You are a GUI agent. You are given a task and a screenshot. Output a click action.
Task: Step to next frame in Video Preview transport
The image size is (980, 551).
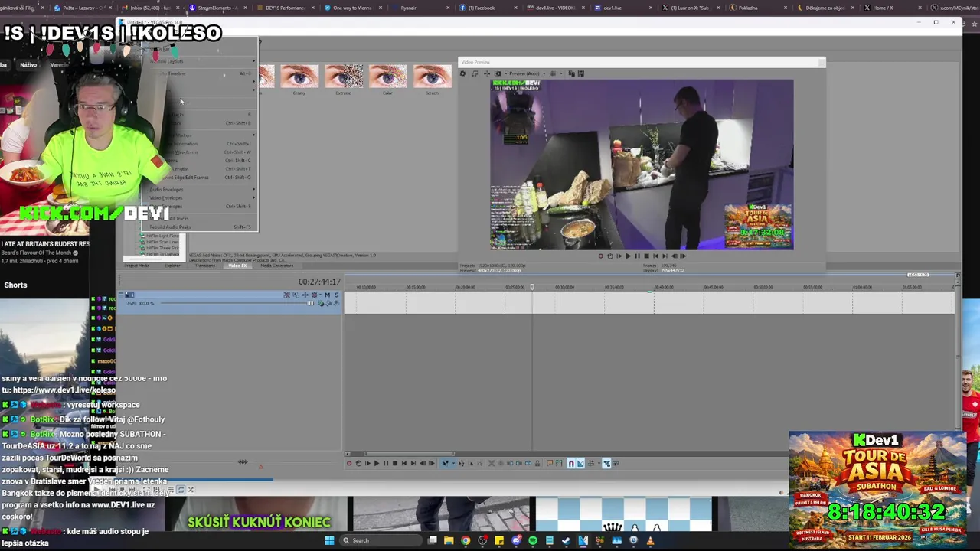(x=683, y=256)
